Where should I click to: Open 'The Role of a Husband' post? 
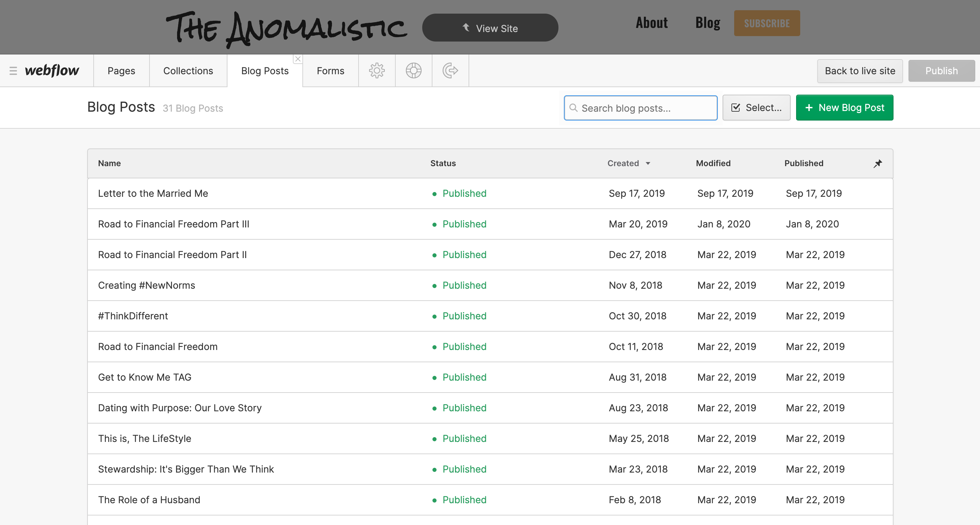(490, 500)
